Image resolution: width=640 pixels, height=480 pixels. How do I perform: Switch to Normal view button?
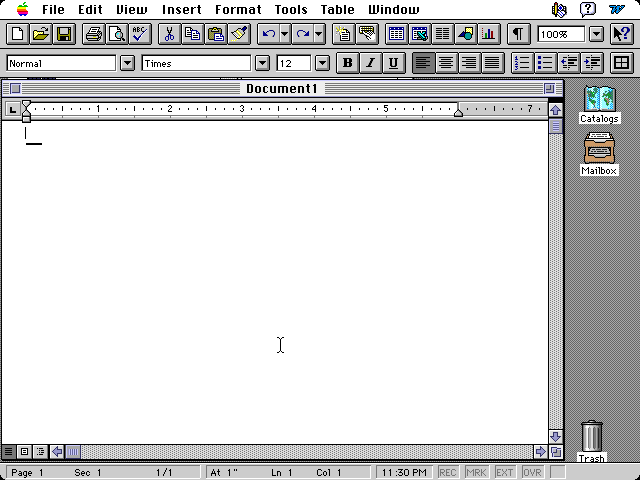[8, 451]
